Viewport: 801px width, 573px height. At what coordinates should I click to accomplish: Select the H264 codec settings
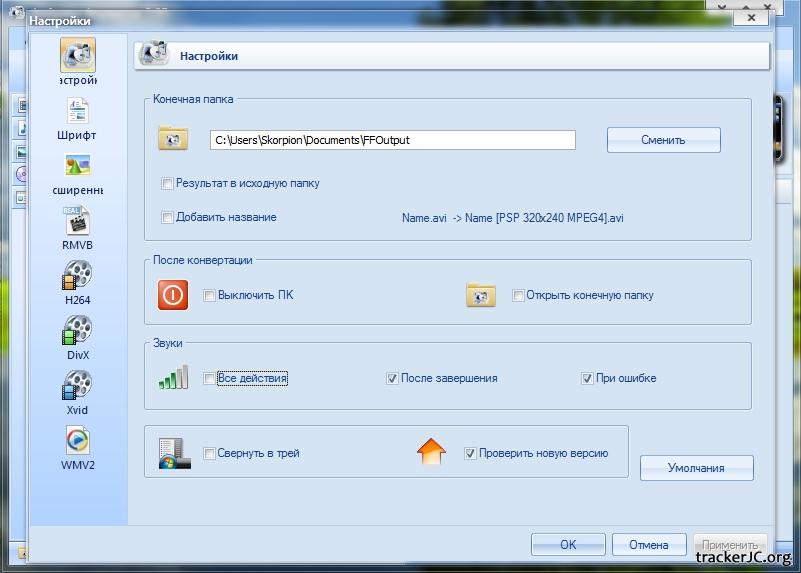point(78,277)
